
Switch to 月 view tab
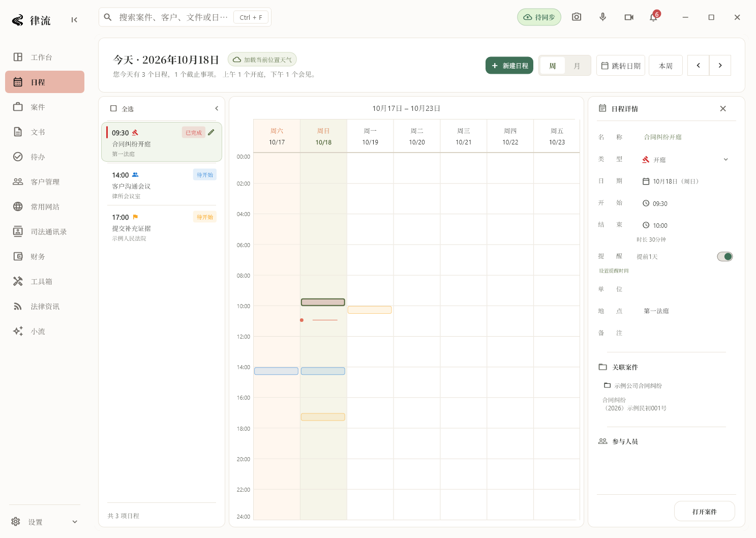click(x=577, y=66)
